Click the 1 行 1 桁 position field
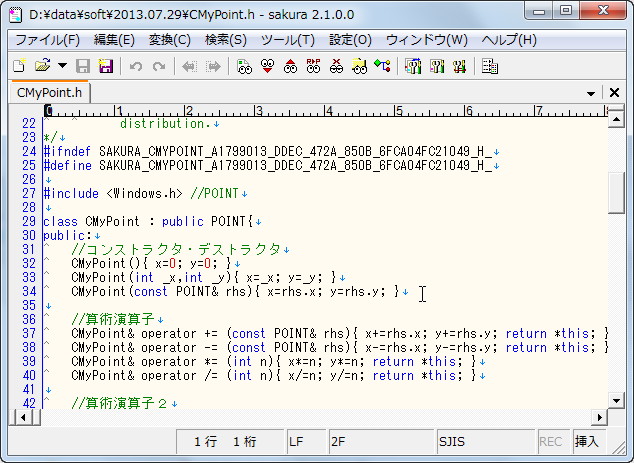The height and width of the screenshot is (463, 634). coord(230,441)
